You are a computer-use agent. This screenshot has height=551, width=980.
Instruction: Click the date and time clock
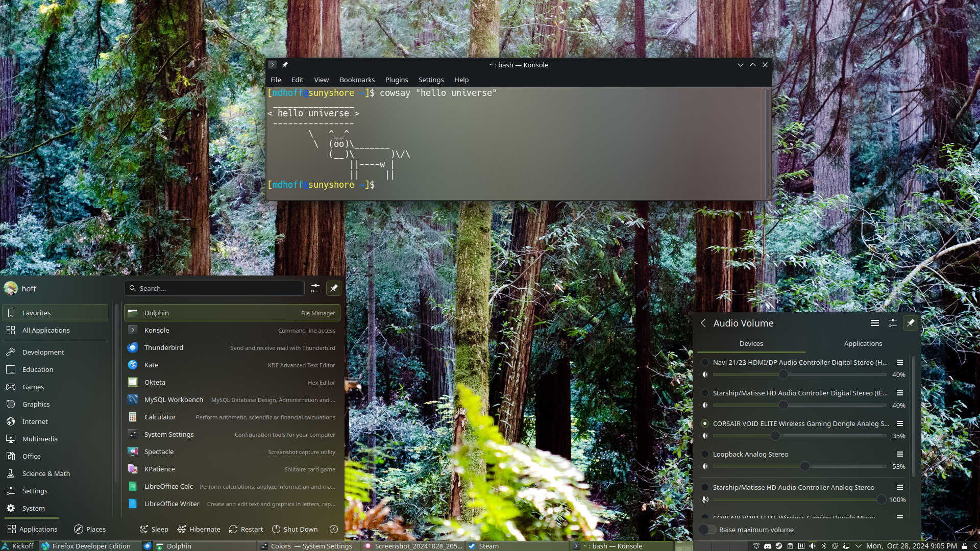(911, 546)
